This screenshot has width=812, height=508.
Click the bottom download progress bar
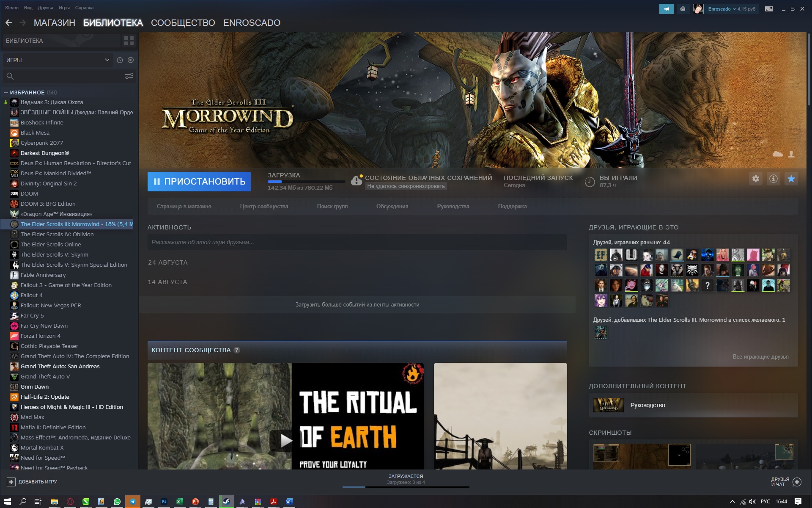(406, 486)
